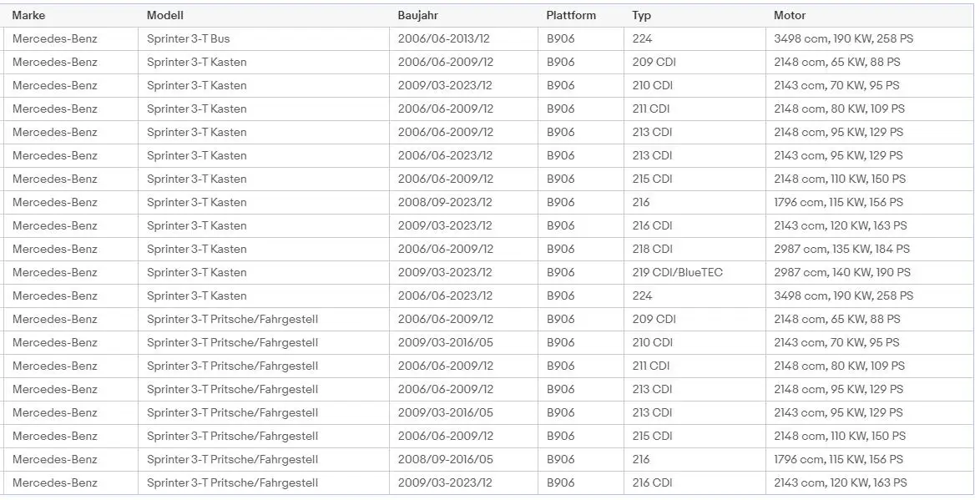Click the 2008/09-2016/05 Baujahr cell
980x500 pixels.
coord(445,459)
